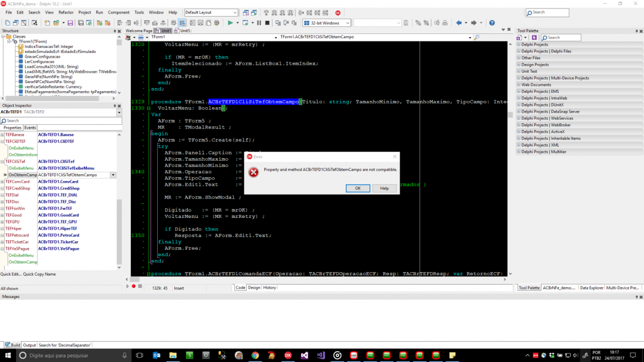Click the blue Back navigation arrow
644x362 pixels.
(x=458, y=23)
